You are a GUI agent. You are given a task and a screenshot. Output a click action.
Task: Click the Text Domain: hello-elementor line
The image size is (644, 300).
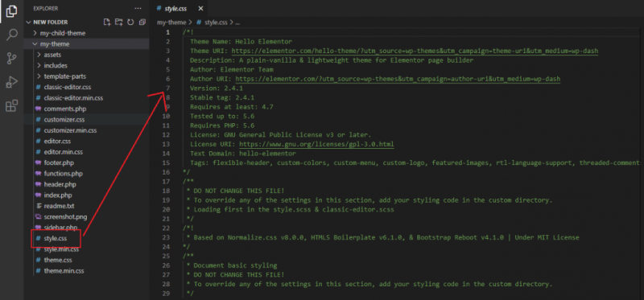[x=243, y=154]
